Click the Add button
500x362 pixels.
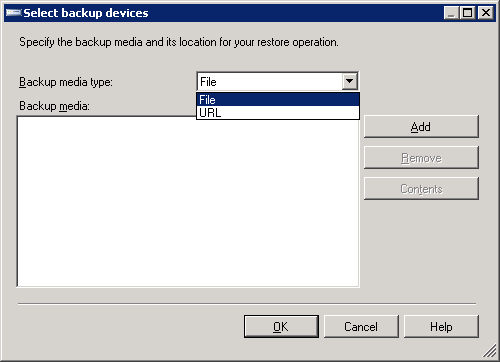[421, 127]
